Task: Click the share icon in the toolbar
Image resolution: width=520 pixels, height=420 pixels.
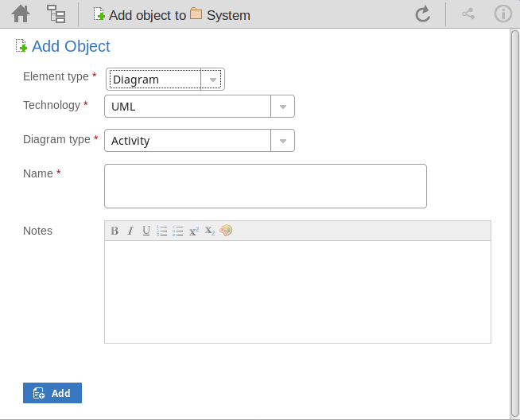Action: point(468,14)
